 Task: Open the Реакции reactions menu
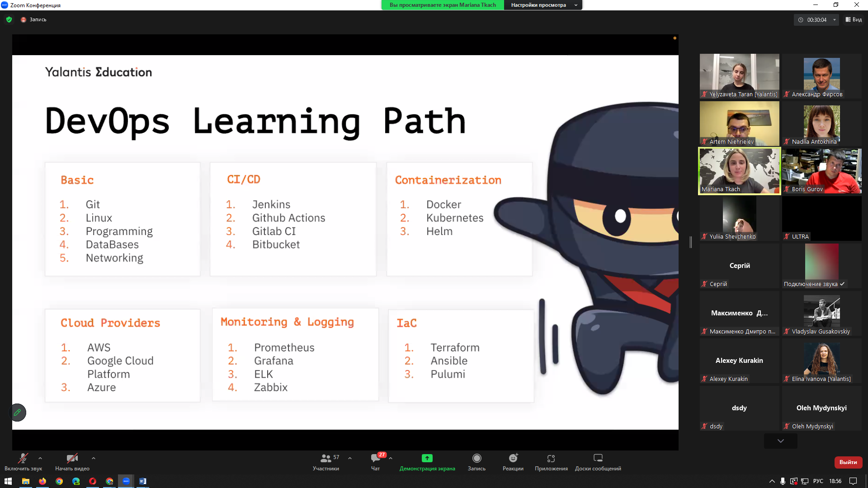coord(513,462)
